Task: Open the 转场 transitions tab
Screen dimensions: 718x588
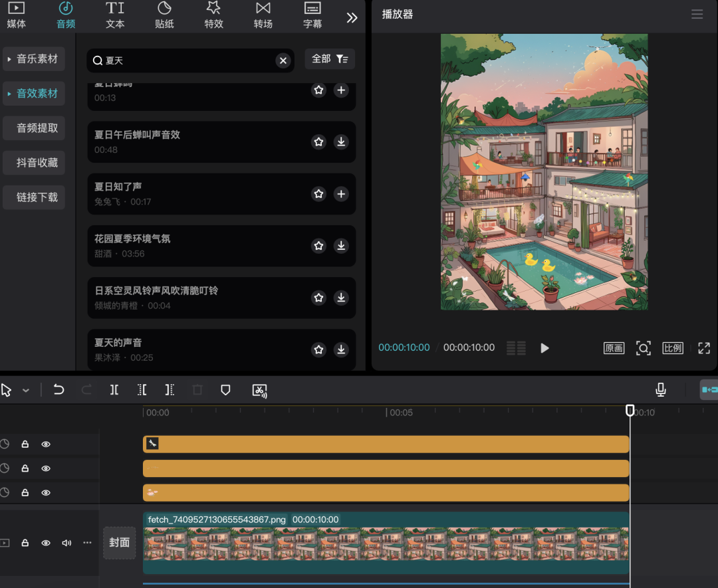Action: [x=263, y=15]
